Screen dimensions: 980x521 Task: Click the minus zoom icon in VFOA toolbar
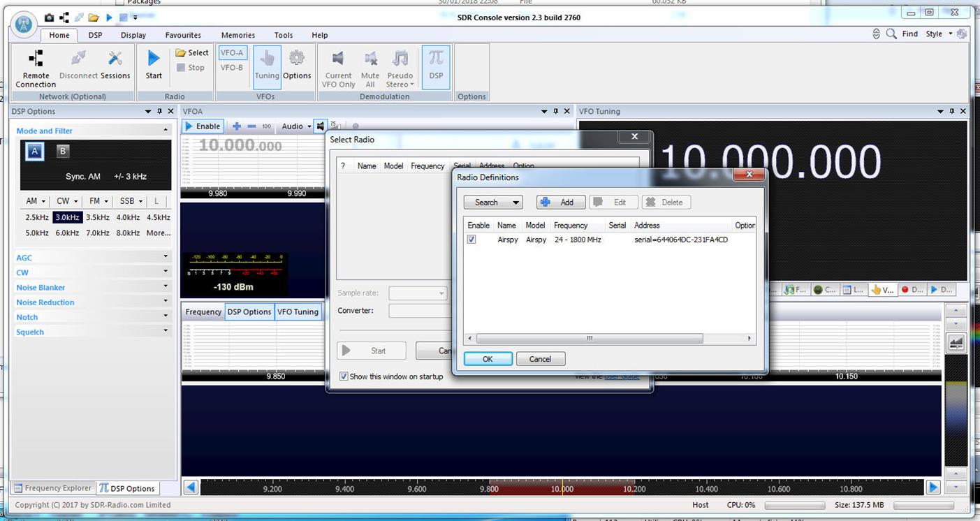(251, 126)
